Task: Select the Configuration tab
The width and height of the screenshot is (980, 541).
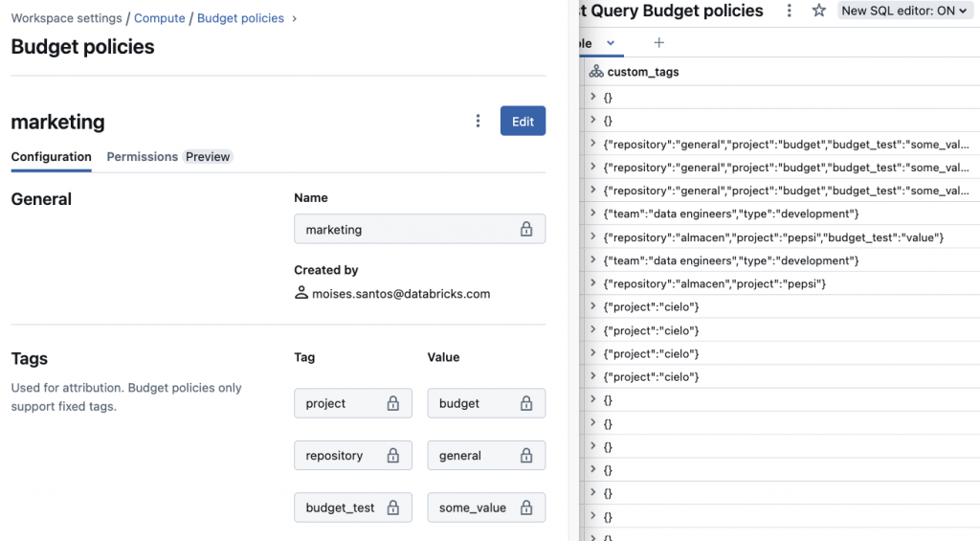Action: pyautogui.click(x=51, y=157)
